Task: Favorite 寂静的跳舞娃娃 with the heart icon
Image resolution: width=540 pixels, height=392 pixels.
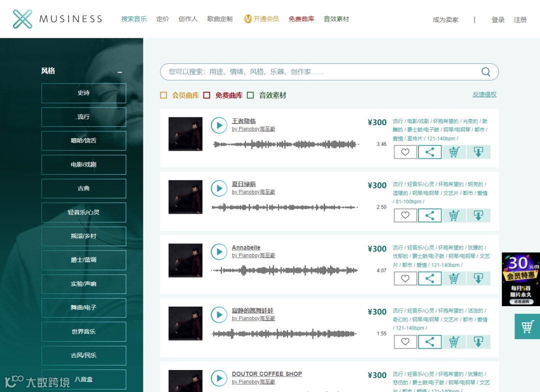Action: coord(405,342)
